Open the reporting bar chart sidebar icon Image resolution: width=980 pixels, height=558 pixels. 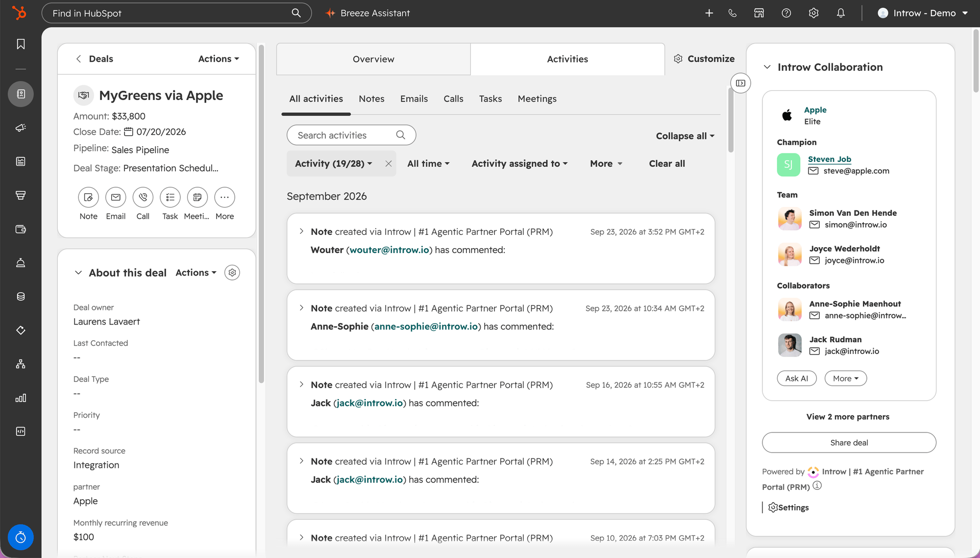(21, 398)
